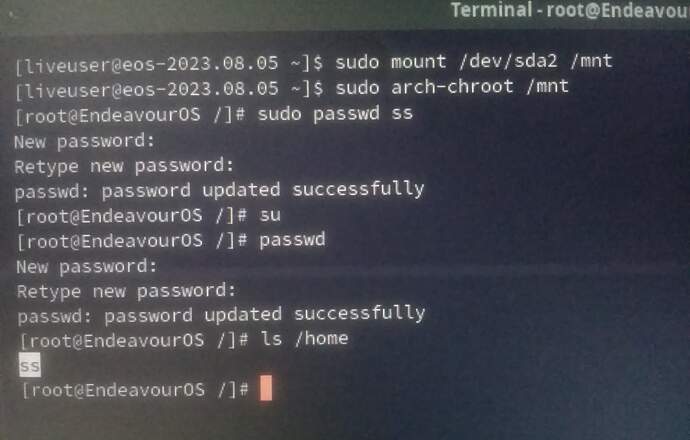Click the root prompt before 'sudo passwd ss'
The image size is (690, 440).
[x=130, y=116]
